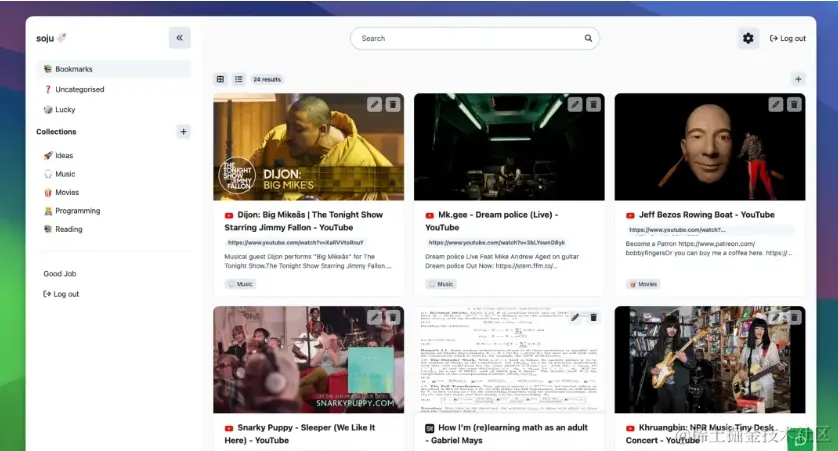Delete the Khruangbin Tiny Desk bookmark
Image resolution: width=838 pixels, height=451 pixels.
coord(794,317)
